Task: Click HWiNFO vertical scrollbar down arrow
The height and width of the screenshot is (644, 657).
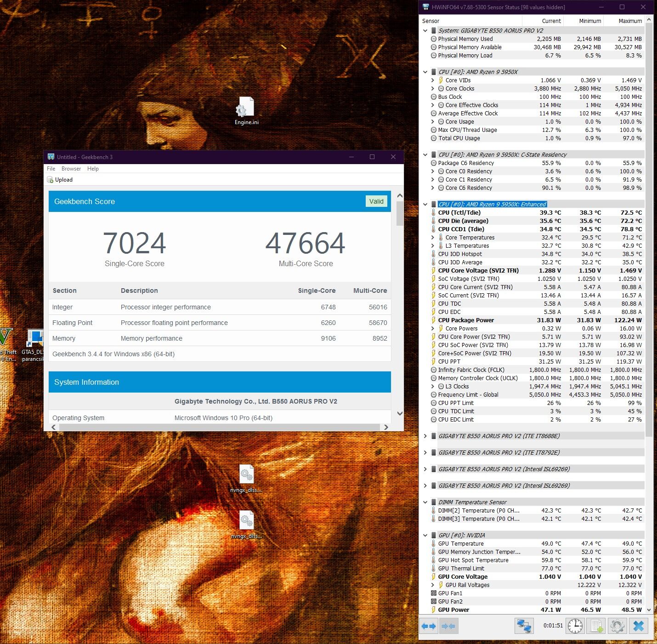Action: click(x=649, y=610)
